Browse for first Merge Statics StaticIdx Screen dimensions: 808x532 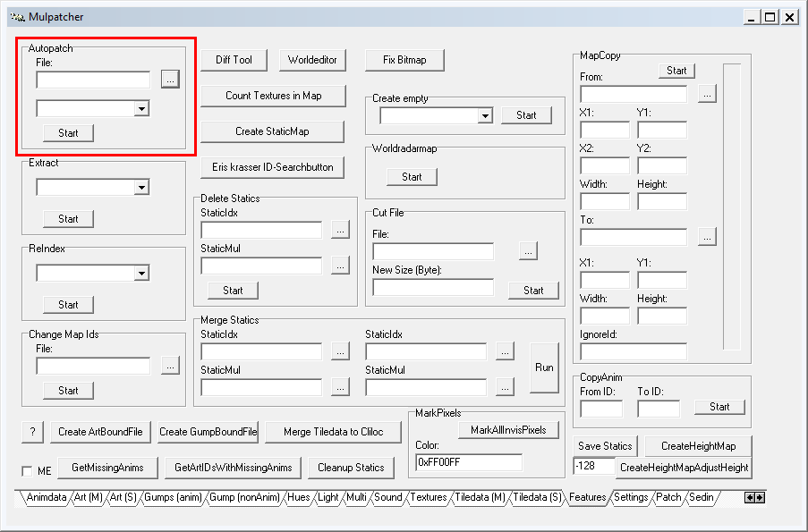(340, 351)
